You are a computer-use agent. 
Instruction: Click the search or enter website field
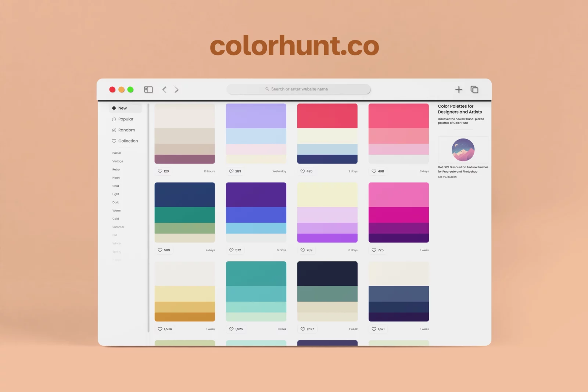coord(298,89)
